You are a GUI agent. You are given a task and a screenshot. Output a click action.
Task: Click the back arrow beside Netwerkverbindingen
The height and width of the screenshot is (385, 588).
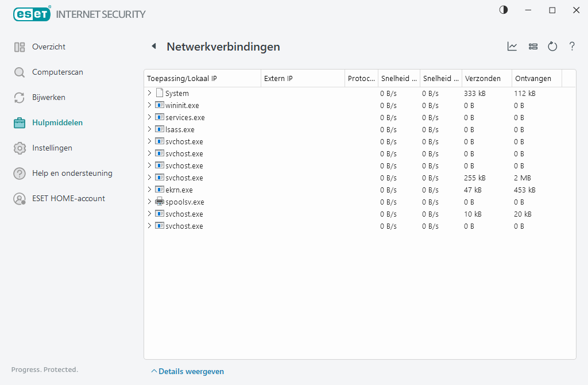click(x=154, y=47)
